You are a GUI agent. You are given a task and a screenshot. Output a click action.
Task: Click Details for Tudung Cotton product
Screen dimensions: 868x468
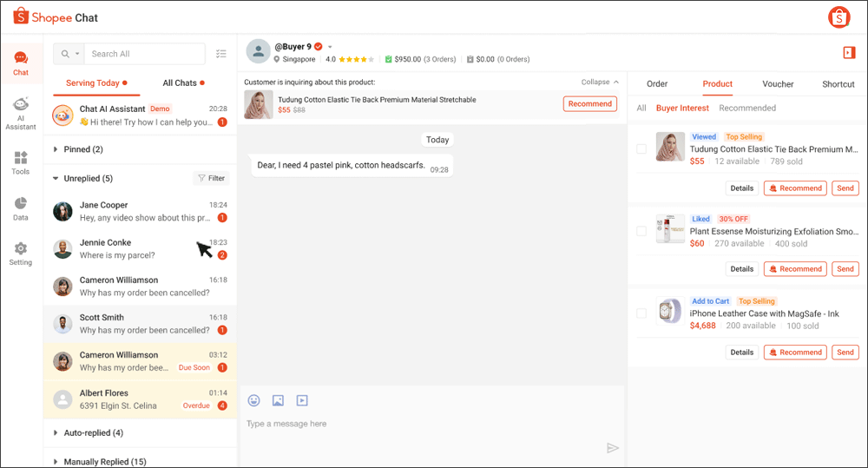(x=742, y=188)
